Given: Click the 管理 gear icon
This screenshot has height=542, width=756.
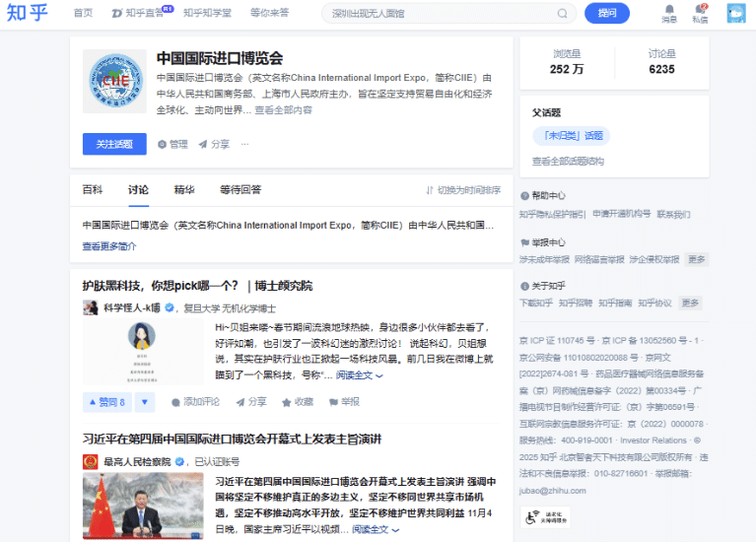Looking at the screenshot, I should (x=162, y=144).
